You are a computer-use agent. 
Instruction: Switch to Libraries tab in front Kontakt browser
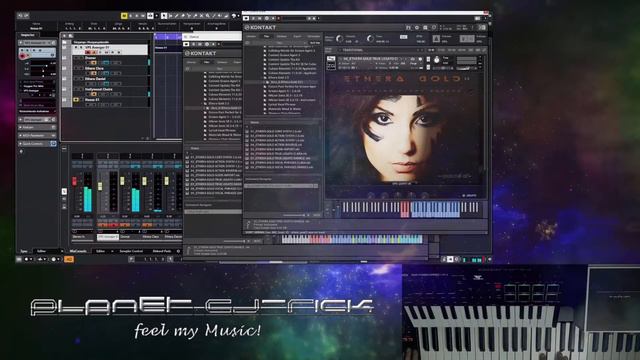251,36
